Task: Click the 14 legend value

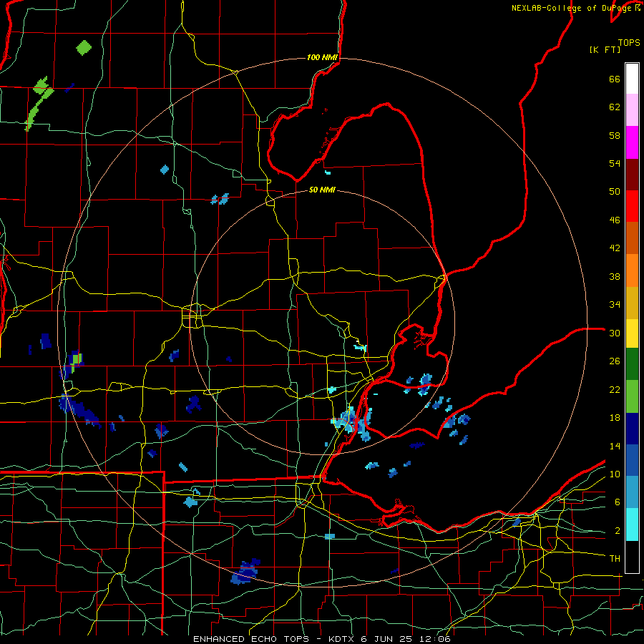Action: coord(615,446)
